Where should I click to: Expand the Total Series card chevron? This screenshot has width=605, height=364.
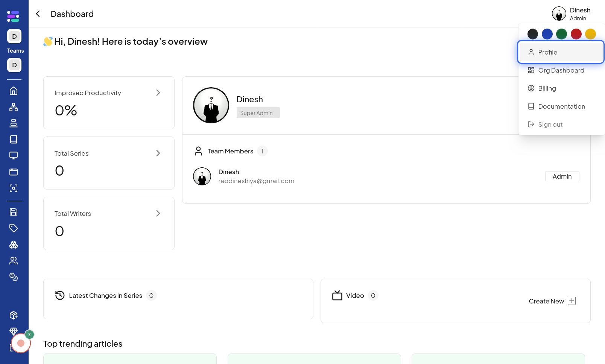[x=158, y=153]
